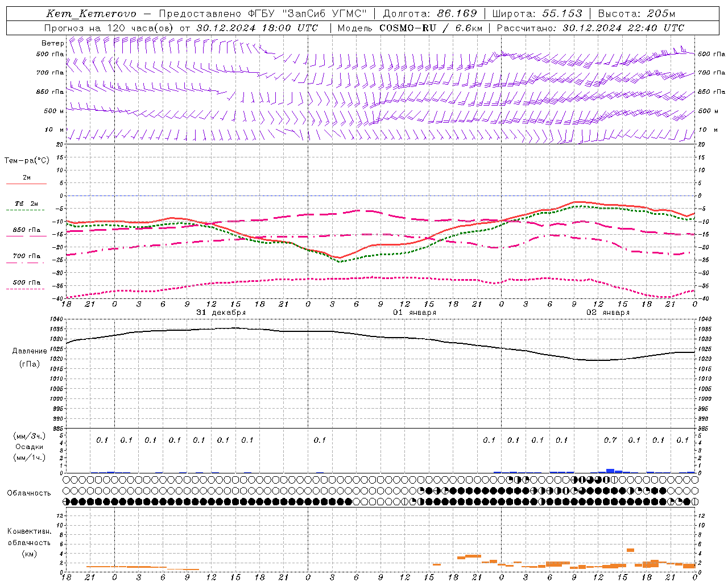Image resolution: width=728 pixels, height=582 pixels.
Task: Click the 'Td 2м' dew point legend entry
Action: coord(27,203)
